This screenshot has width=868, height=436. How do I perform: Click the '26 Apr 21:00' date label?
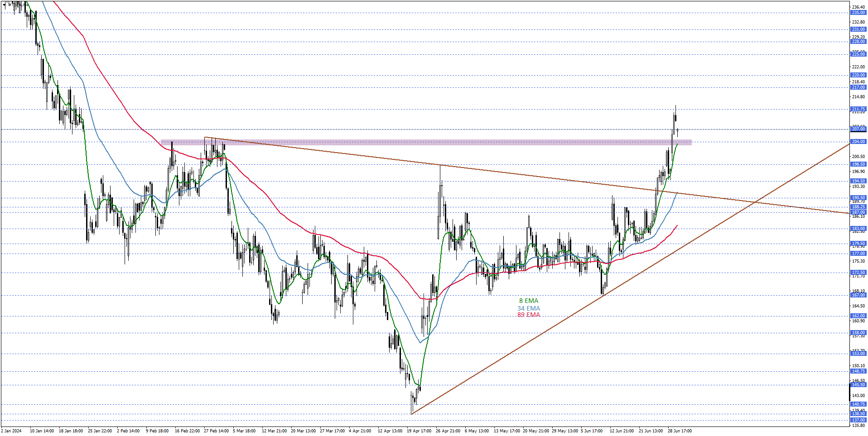448,431
